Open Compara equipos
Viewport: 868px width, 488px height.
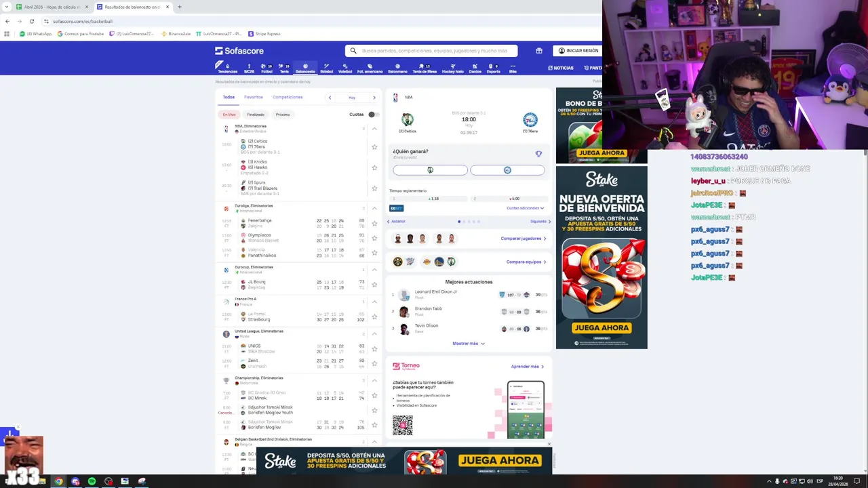click(x=526, y=262)
